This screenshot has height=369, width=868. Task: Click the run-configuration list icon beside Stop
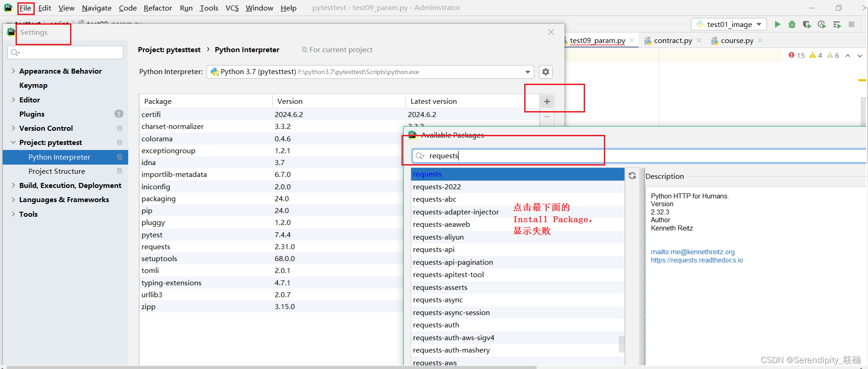837,24
